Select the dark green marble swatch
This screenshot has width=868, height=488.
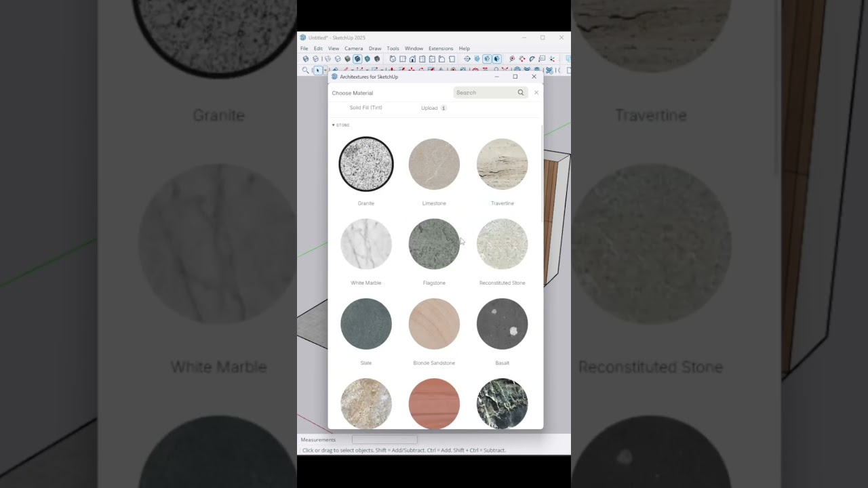502,403
